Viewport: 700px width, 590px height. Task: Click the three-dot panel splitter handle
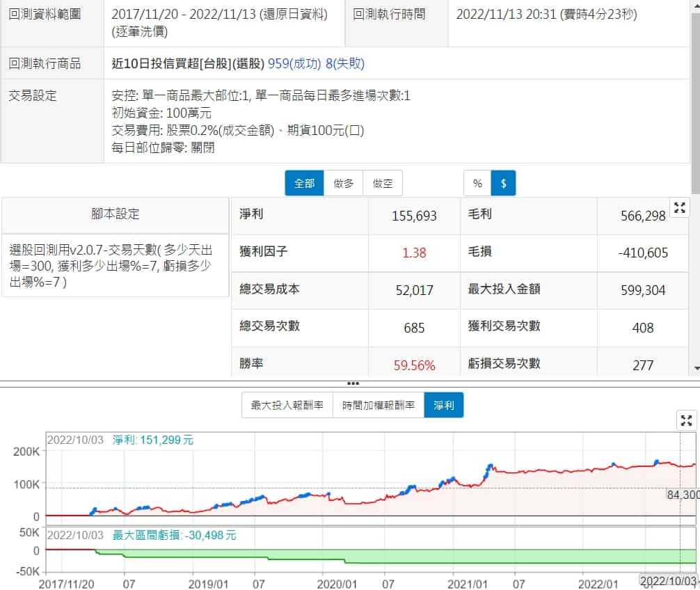click(353, 383)
